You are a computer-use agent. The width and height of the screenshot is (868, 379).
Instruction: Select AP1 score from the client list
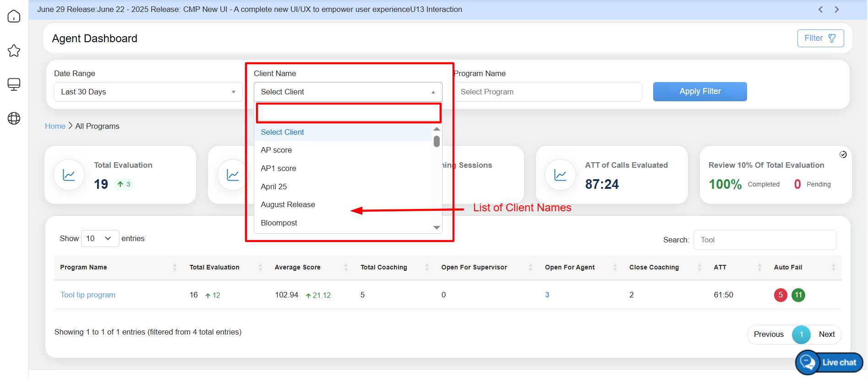[x=278, y=169]
